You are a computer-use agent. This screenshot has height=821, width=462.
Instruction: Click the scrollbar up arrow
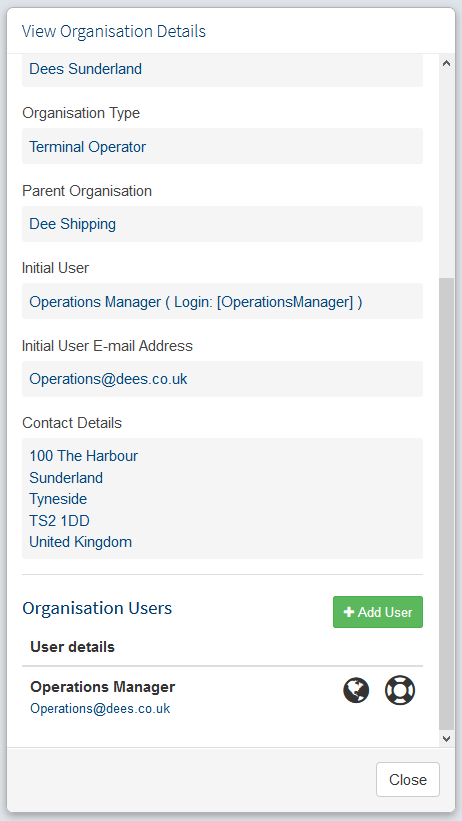(x=446, y=63)
